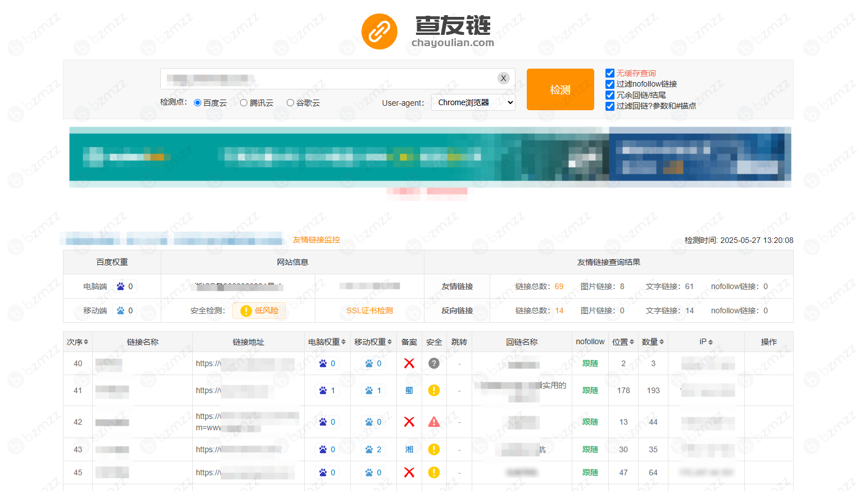Select the 百度云 detection point
The image size is (868, 491).
tap(197, 103)
